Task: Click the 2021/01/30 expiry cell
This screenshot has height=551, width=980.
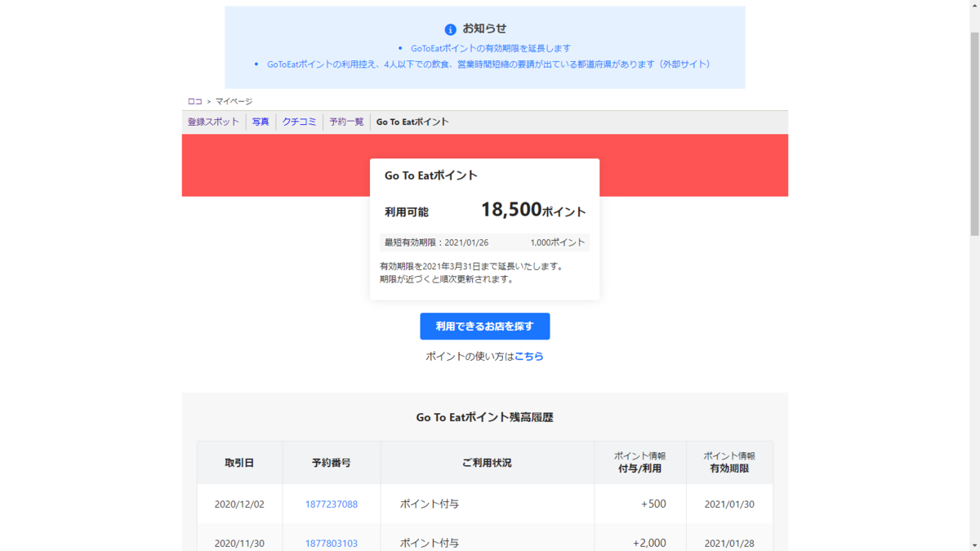Action: (x=729, y=504)
